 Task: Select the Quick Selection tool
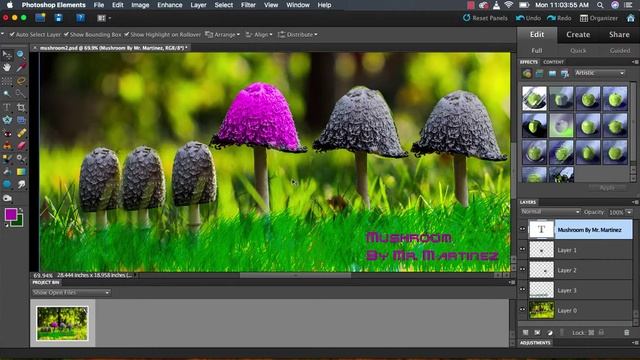21,94
